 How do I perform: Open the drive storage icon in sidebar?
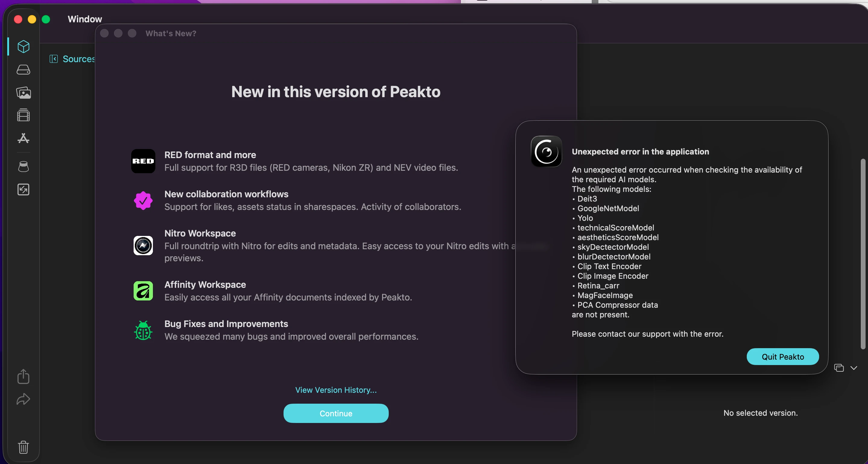point(23,69)
